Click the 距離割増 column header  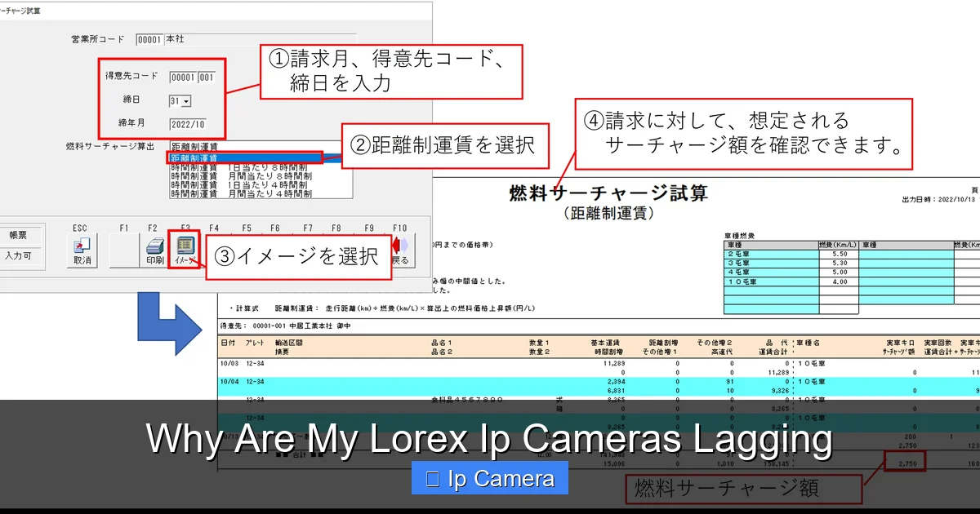point(664,343)
